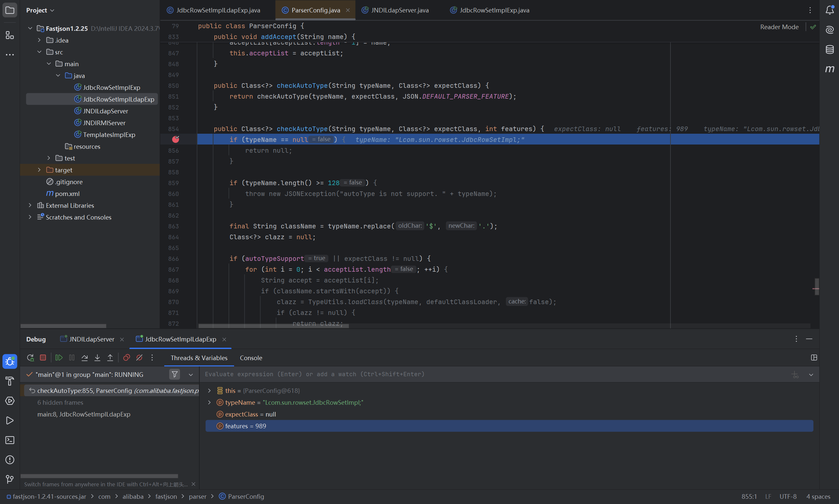Screen dimensions: 839x504
Task: Expand External Libraries node
Action: pos(30,205)
